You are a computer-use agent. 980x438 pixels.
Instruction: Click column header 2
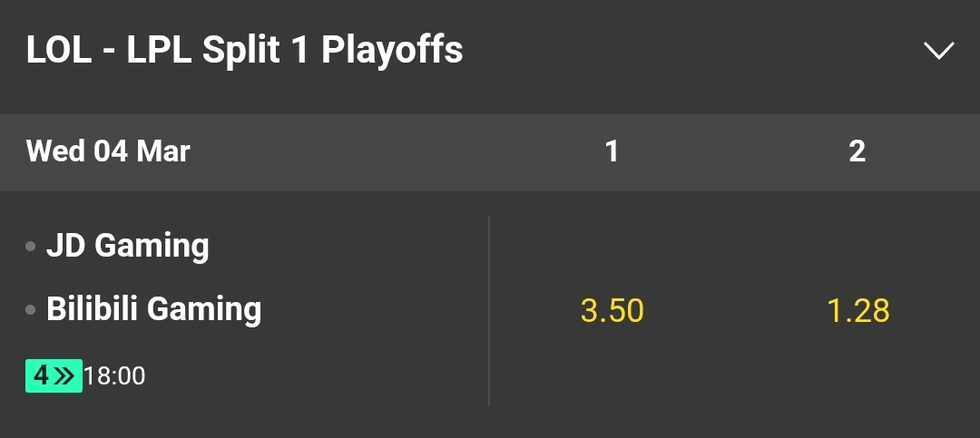[x=857, y=151]
